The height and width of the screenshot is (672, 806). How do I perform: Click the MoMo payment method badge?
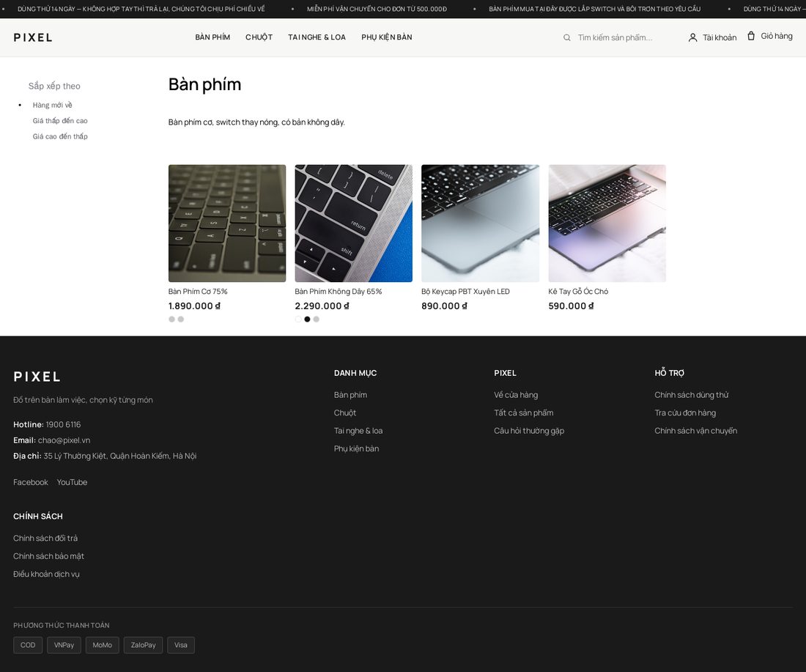coord(103,646)
